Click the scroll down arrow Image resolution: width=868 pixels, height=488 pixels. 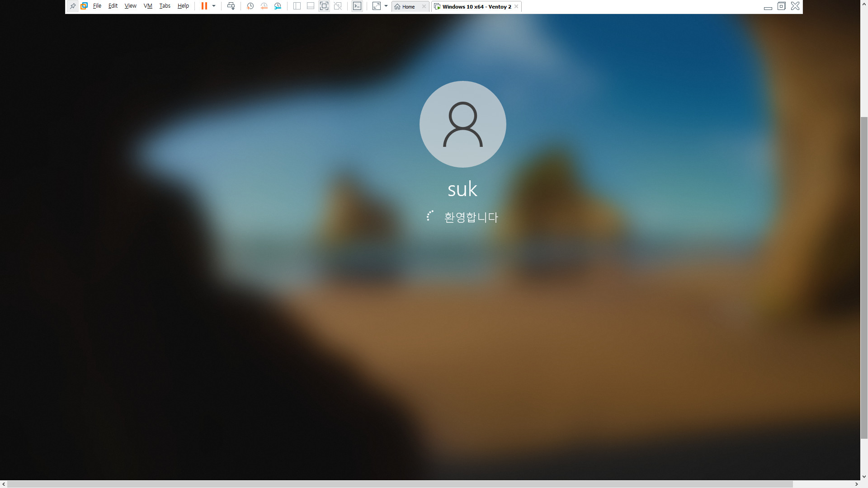click(864, 477)
